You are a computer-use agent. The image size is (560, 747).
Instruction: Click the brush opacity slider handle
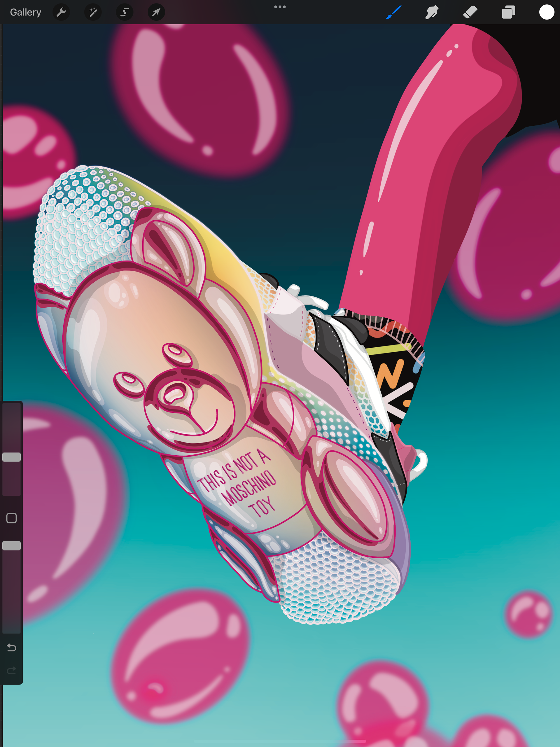click(11, 546)
